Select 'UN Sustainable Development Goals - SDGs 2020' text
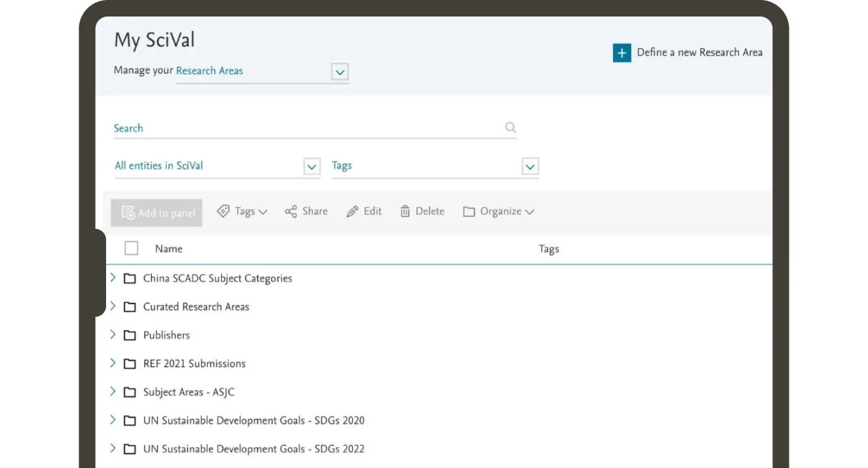The image size is (868, 468). pos(254,421)
